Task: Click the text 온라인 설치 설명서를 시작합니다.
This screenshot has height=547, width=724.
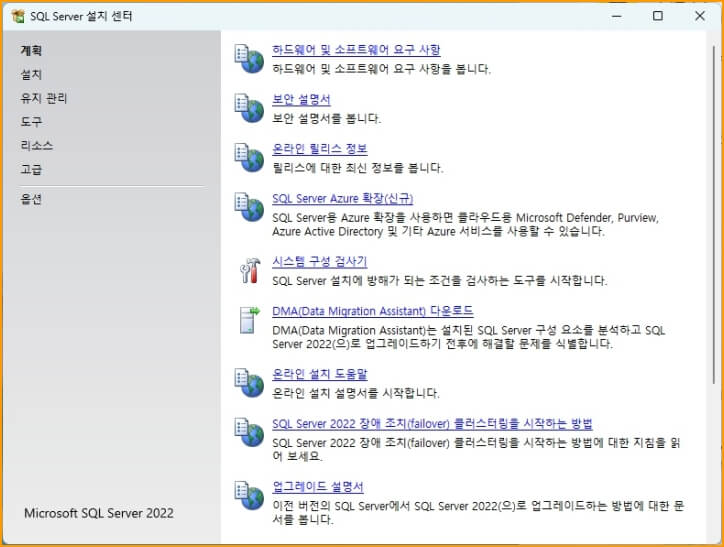Action: click(x=356, y=393)
